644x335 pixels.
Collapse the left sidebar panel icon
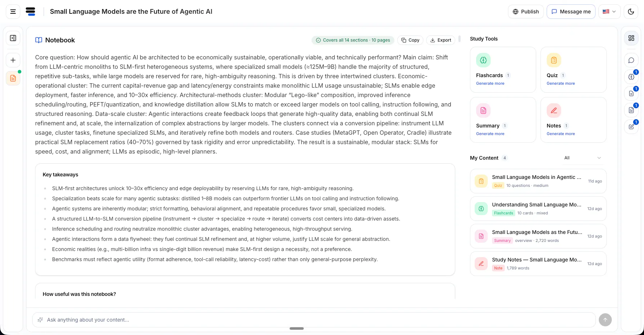[13, 38]
